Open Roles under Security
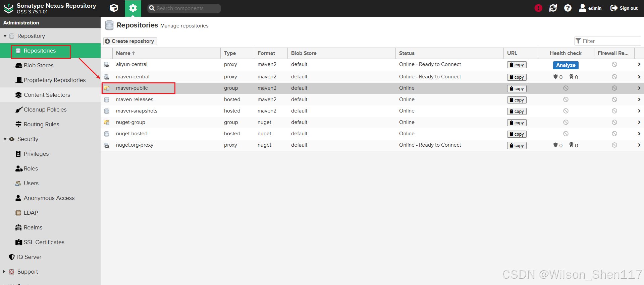 click(x=50, y=168)
